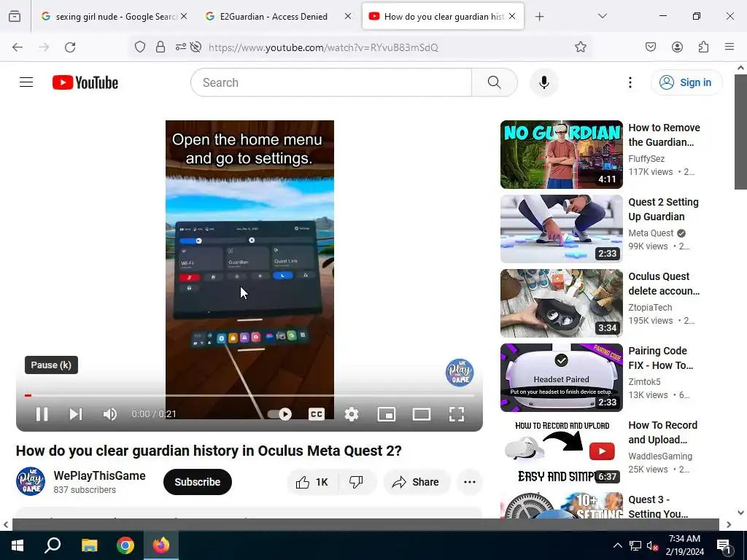This screenshot has width=747, height=560.
Task: Go to the YouTube home logo
Action: tap(85, 82)
